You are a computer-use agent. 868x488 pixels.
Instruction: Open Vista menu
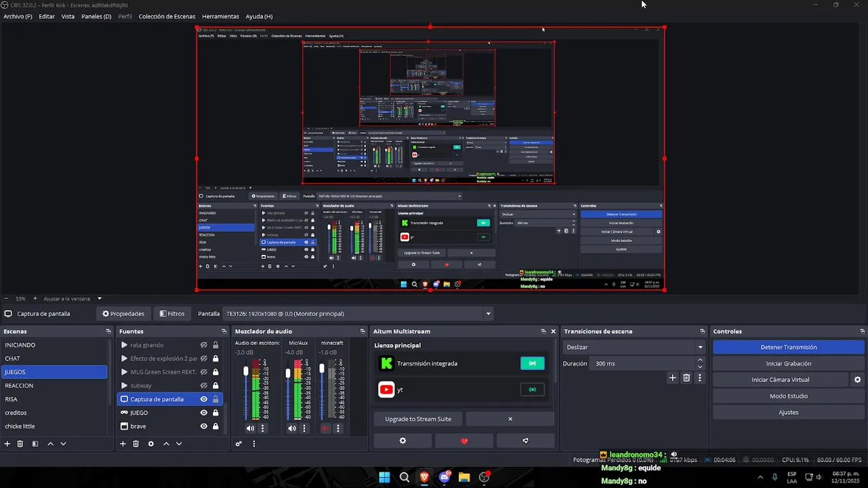(68, 16)
